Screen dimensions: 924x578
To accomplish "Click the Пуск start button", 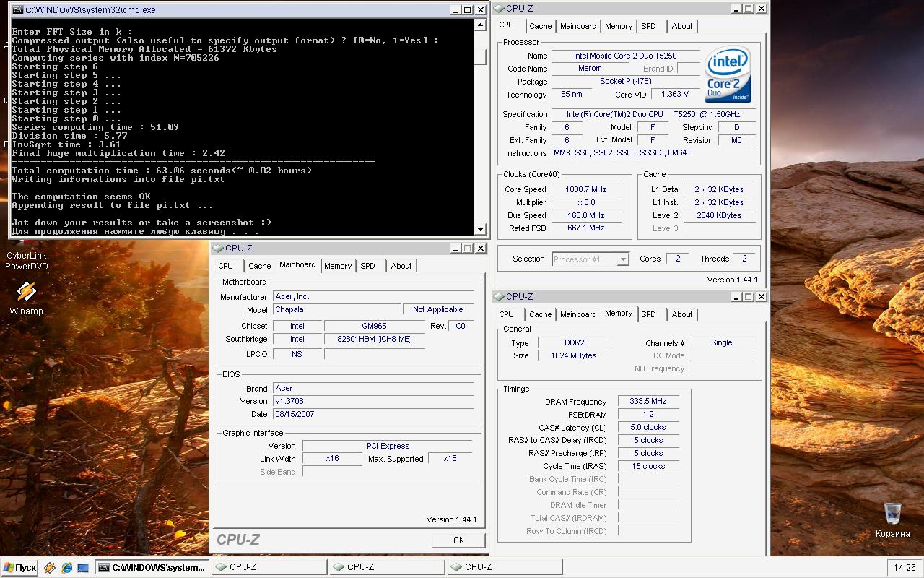I will [x=19, y=567].
